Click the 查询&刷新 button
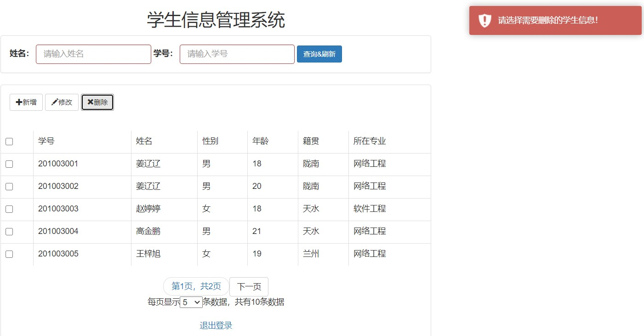The image size is (644, 336). pos(319,54)
